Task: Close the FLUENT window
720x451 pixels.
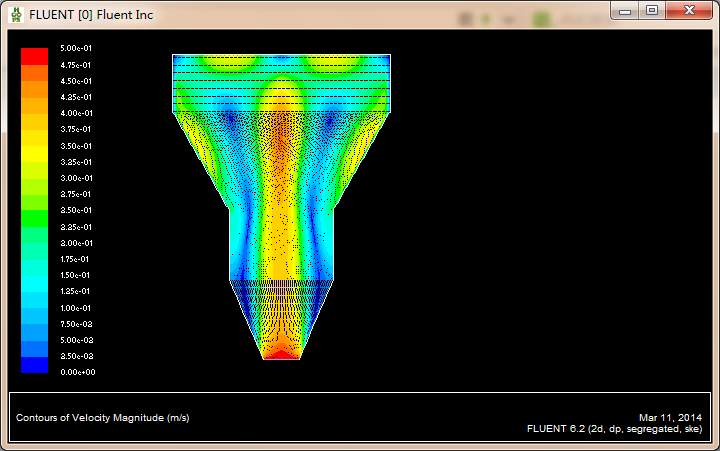Action: [x=689, y=11]
